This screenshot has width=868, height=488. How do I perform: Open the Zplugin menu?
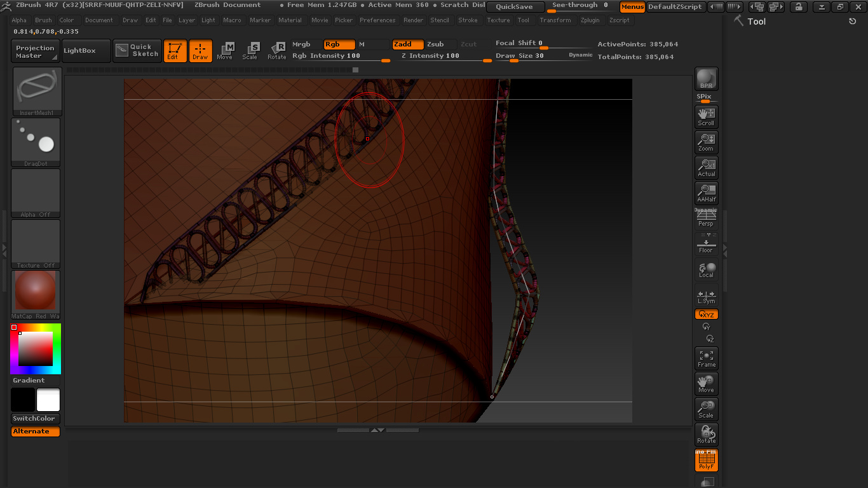(590, 20)
